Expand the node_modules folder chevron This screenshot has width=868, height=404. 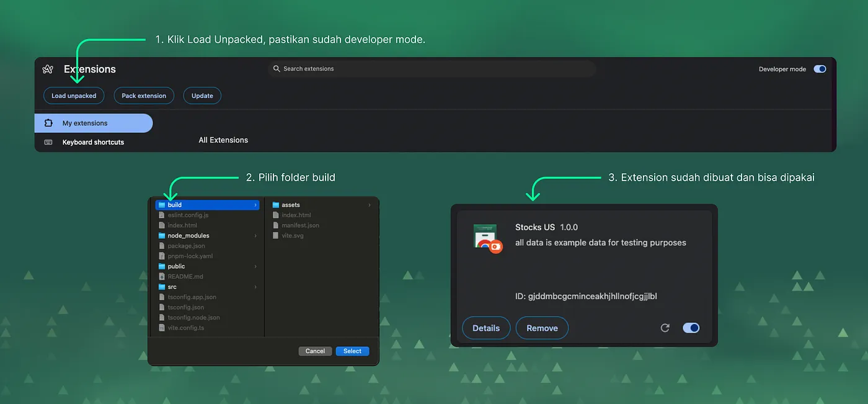pyautogui.click(x=255, y=235)
